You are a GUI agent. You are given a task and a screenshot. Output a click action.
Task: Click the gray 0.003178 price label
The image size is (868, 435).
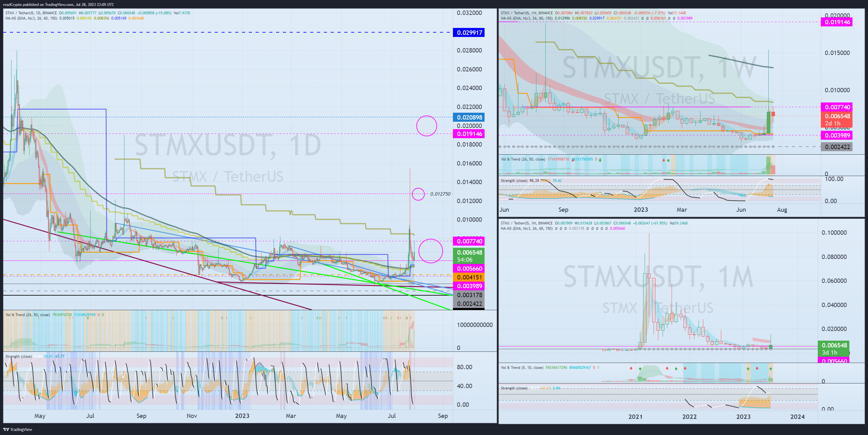tap(469, 295)
